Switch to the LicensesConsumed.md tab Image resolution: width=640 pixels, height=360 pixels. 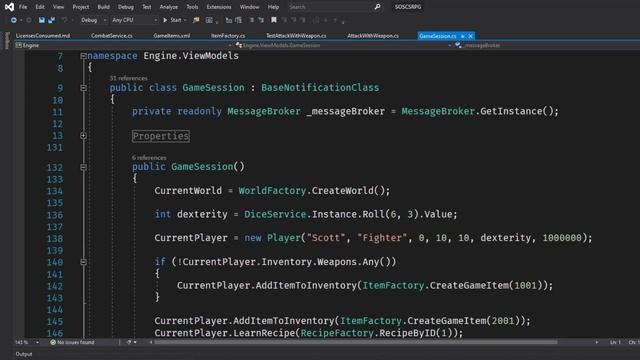tap(43, 36)
